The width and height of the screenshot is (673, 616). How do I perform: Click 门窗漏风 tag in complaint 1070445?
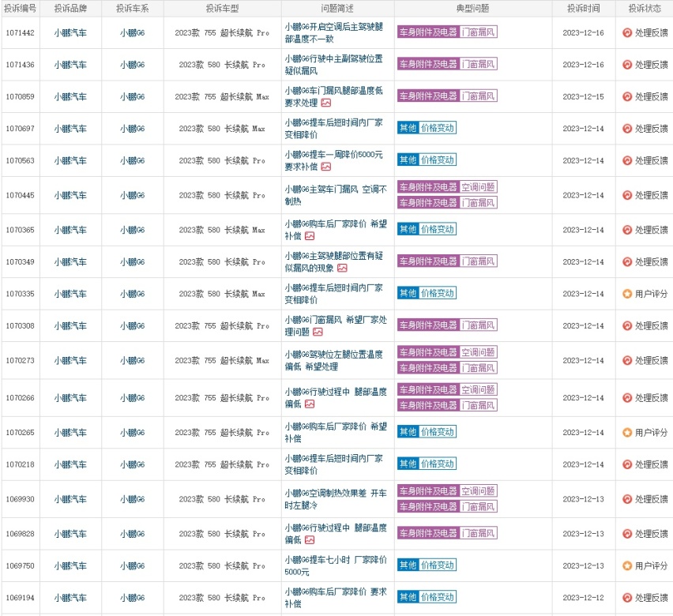tap(478, 203)
